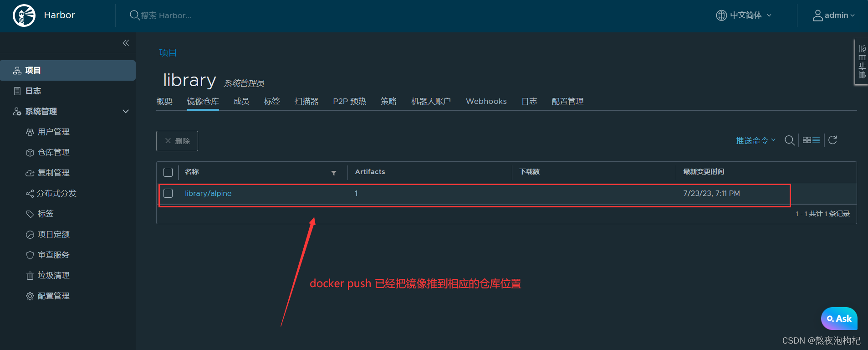Collapse the 系统管理 section chevron
This screenshot has width=868, height=350.
(x=126, y=111)
